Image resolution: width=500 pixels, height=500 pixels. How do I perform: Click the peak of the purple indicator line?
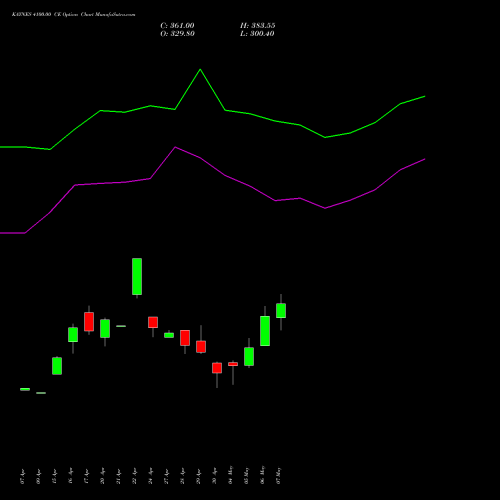pos(175,147)
